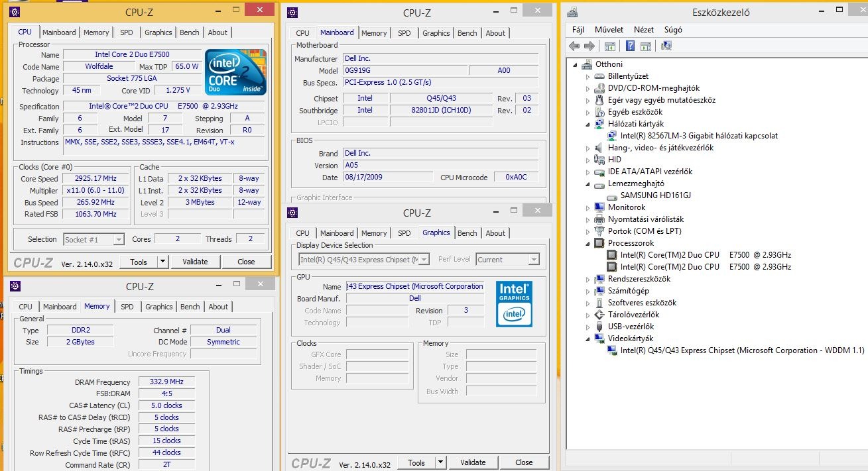Screen dimensions: 868x471
Task: Click the Videokártyák category icon
Action: point(599,339)
